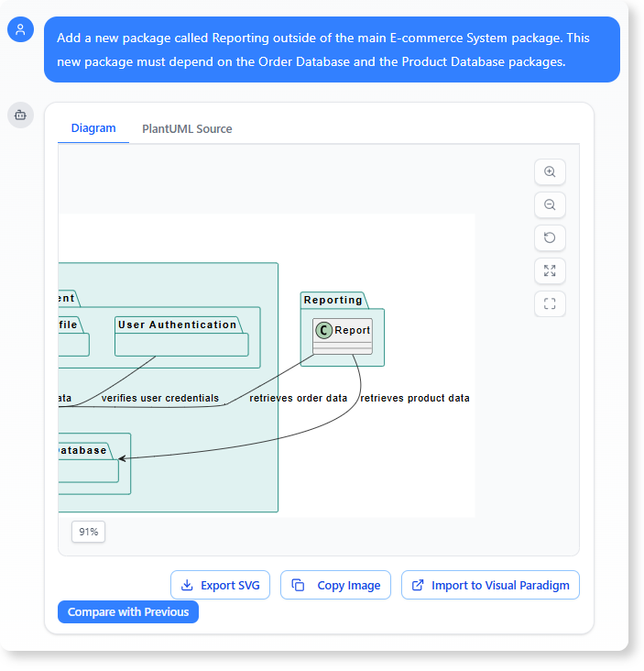Select the Diagram tab
644x671 pixels.
click(93, 128)
